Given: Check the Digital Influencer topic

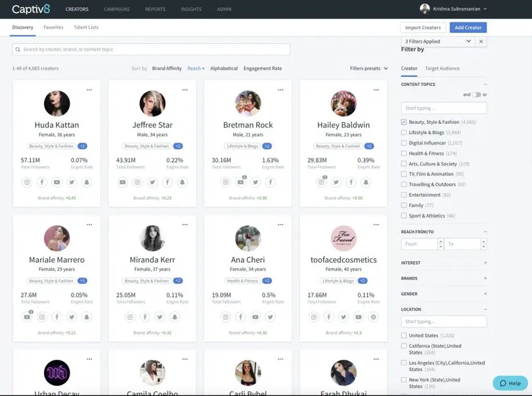Looking at the screenshot, I should (x=404, y=143).
